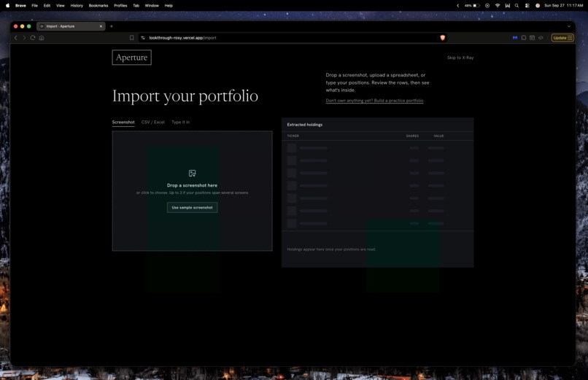Click the image upload icon in dropzone
This screenshot has width=588, height=380.
pyautogui.click(x=192, y=173)
